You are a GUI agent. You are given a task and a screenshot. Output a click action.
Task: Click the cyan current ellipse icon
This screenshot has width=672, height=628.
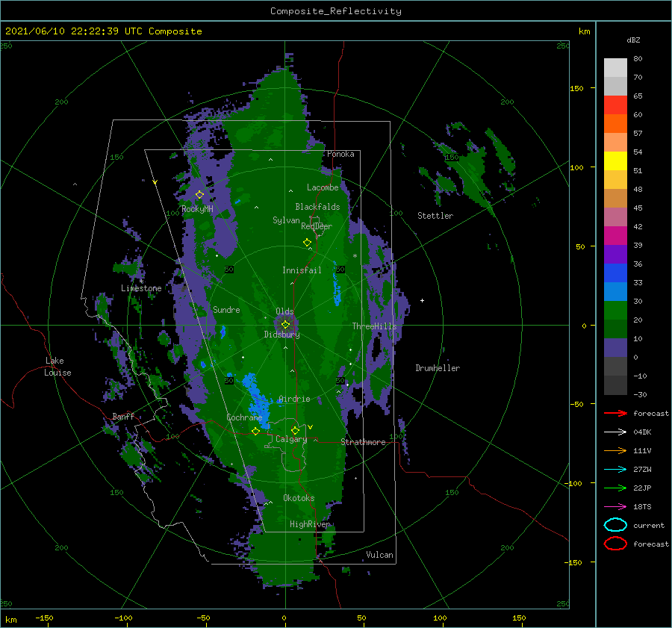(x=615, y=525)
